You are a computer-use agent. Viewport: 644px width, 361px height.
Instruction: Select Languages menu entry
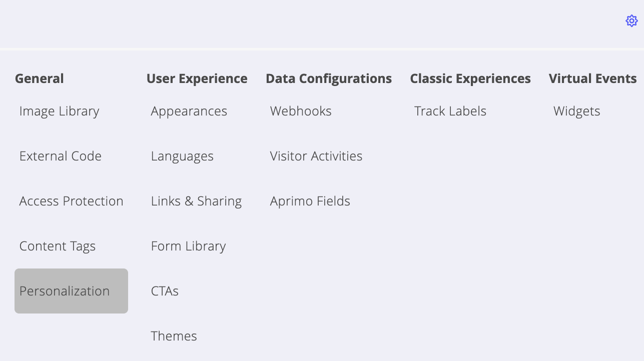(182, 156)
